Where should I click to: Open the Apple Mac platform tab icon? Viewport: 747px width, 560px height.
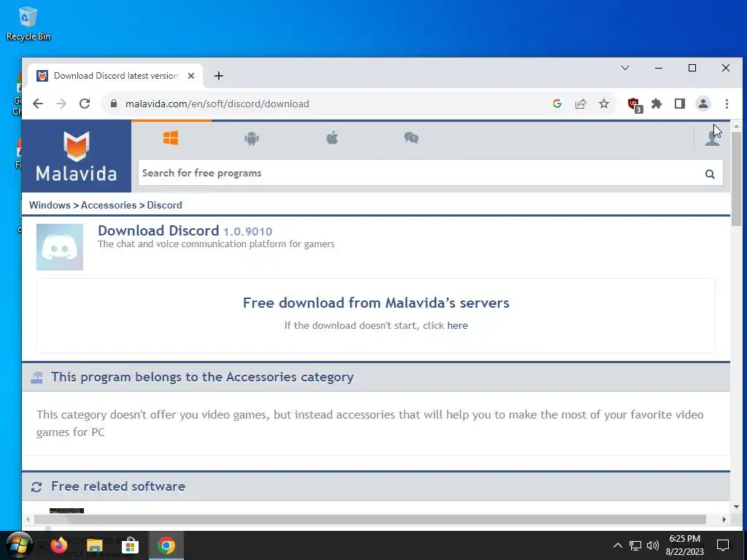pos(332,138)
